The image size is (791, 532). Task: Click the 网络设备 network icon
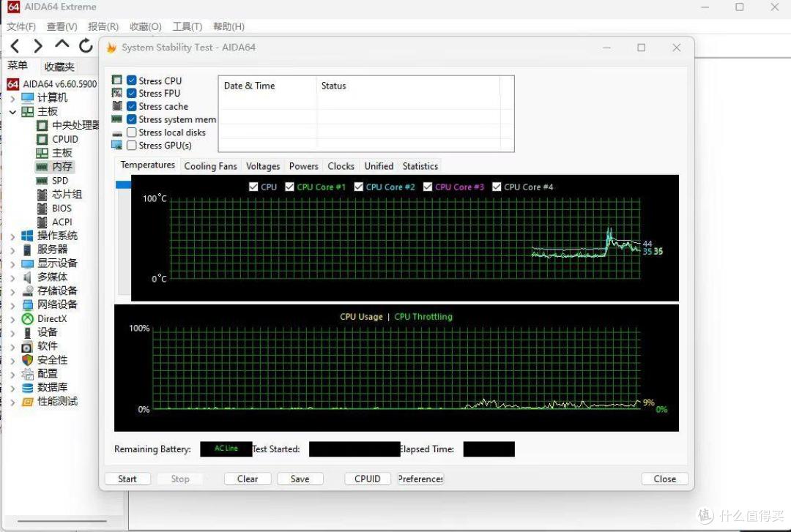click(x=27, y=304)
